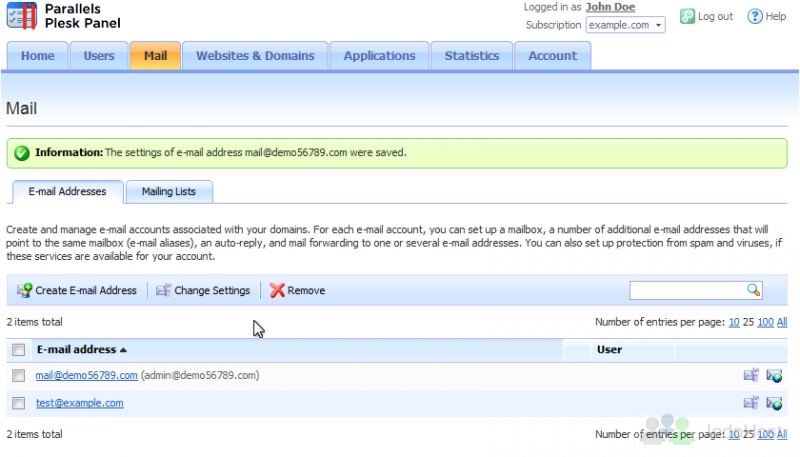Click the User column header
800x457 pixels.
pyautogui.click(x=609, y=349)
